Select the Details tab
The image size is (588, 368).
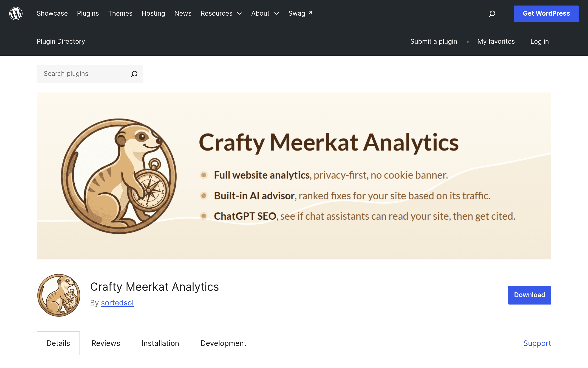point(58,343)
